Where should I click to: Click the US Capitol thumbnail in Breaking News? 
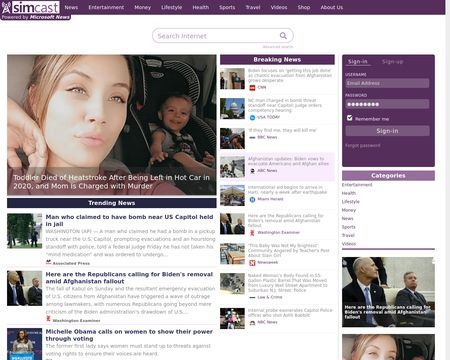[x=232, y=109]
